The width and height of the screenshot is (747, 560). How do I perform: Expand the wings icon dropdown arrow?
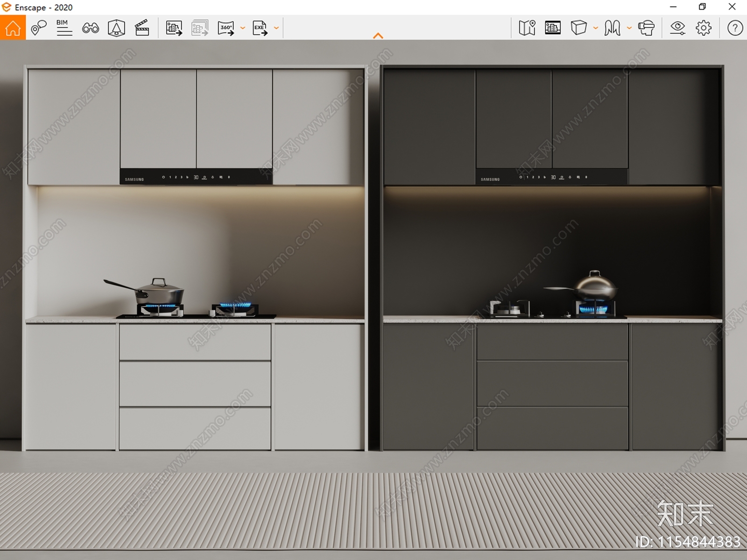point(629,28)
